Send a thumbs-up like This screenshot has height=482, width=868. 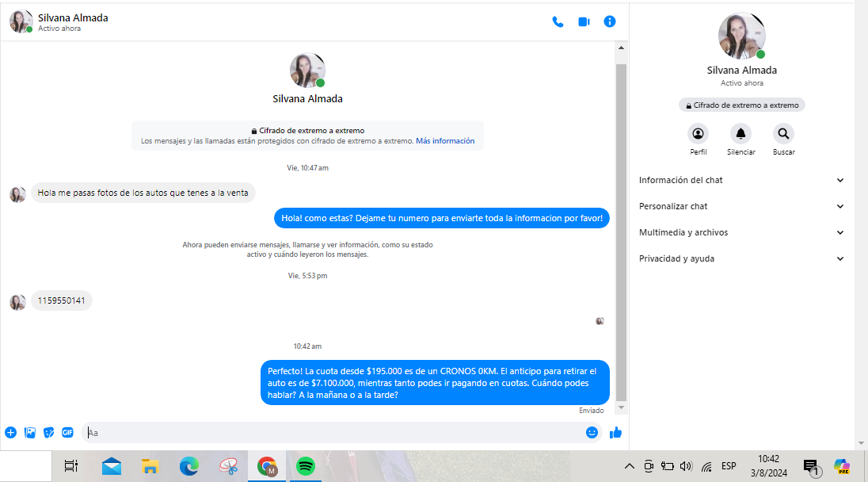pyautogui.click(x=615, y=432)
